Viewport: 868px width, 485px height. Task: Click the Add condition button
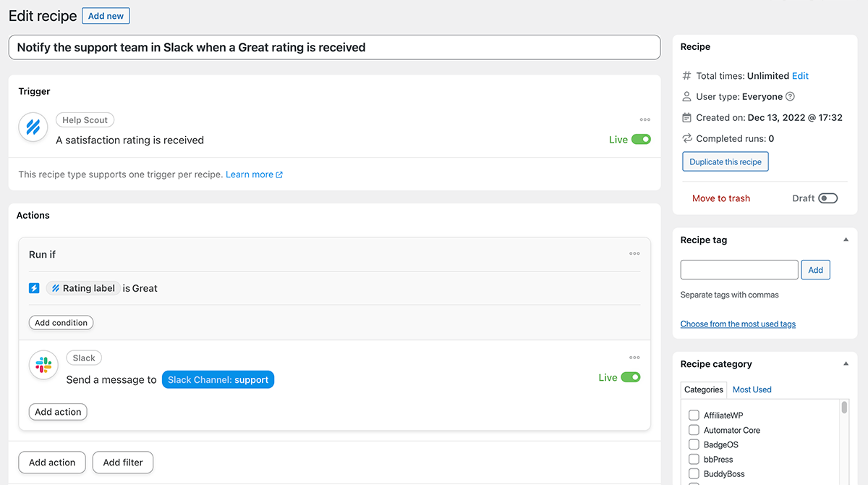click(x=61, y=323)
